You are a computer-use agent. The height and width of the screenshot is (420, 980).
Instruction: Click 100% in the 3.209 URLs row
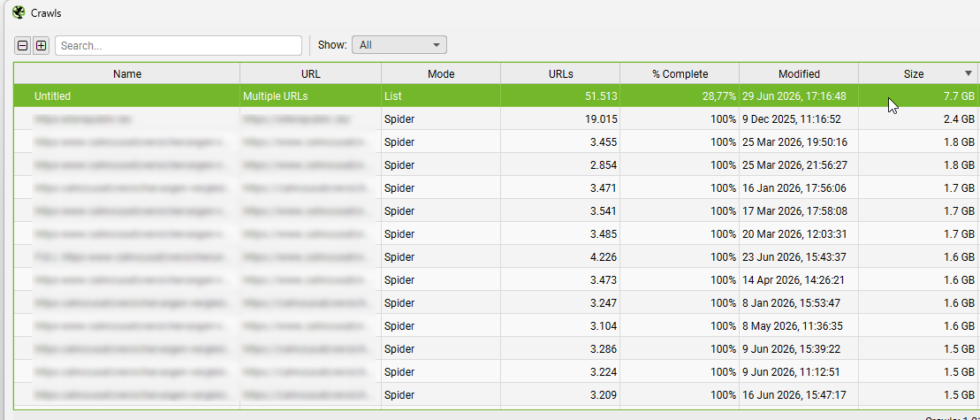pyautogui.click(x=723, y=394)
